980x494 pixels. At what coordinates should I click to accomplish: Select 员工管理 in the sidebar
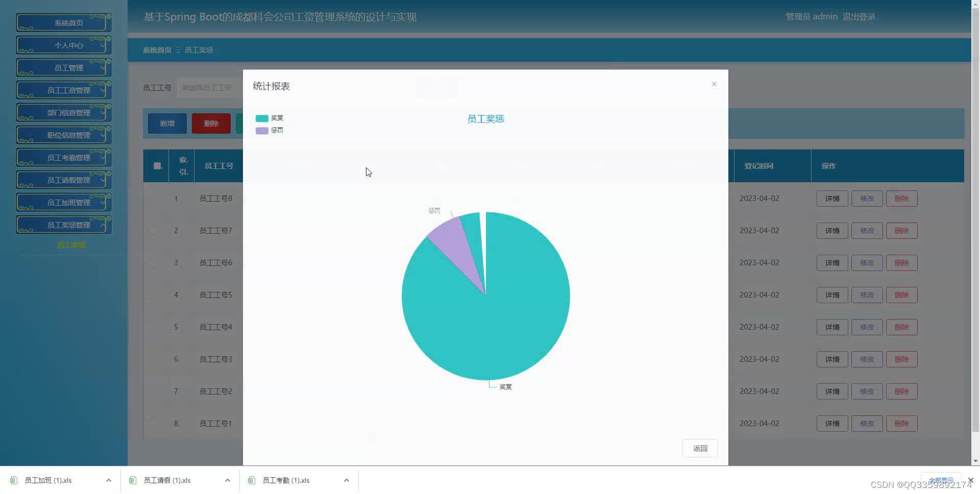(63, 67)
